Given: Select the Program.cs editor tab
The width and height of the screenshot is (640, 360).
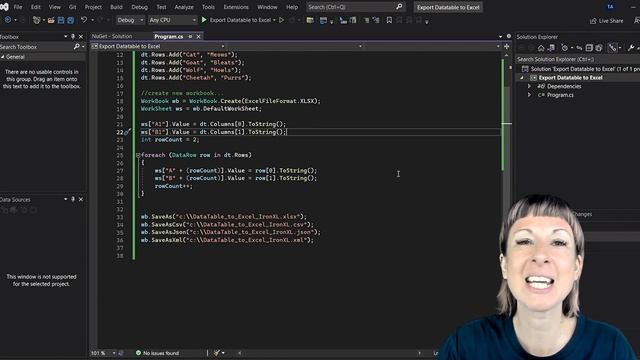Looking at the screenshot, I should coord(169,37).
